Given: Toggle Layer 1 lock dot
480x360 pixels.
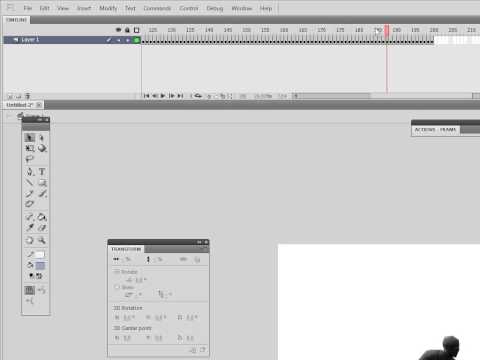Looking at the screenshot, I should click(x=127, y=40).
